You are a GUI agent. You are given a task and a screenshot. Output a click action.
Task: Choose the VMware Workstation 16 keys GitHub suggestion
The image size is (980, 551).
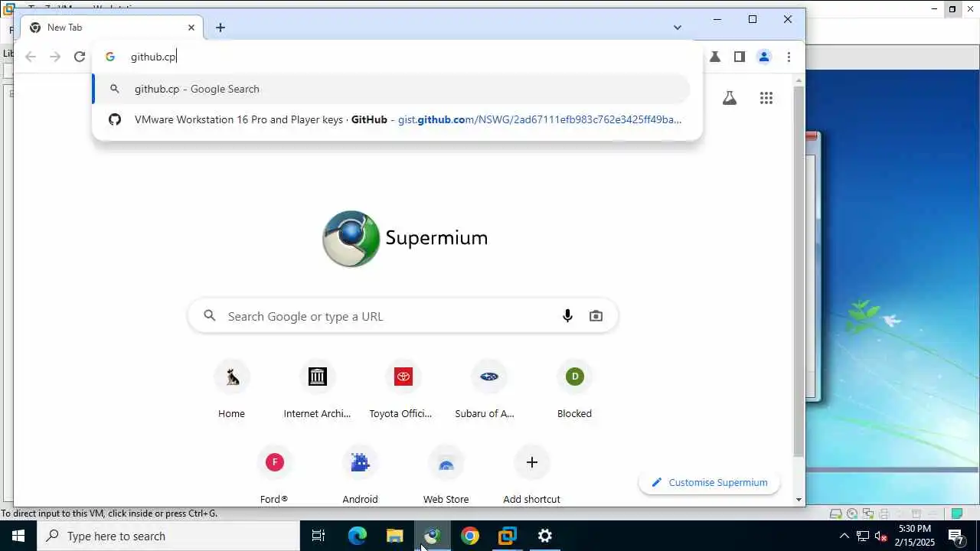pyautogui.click(x=391, y=119)
